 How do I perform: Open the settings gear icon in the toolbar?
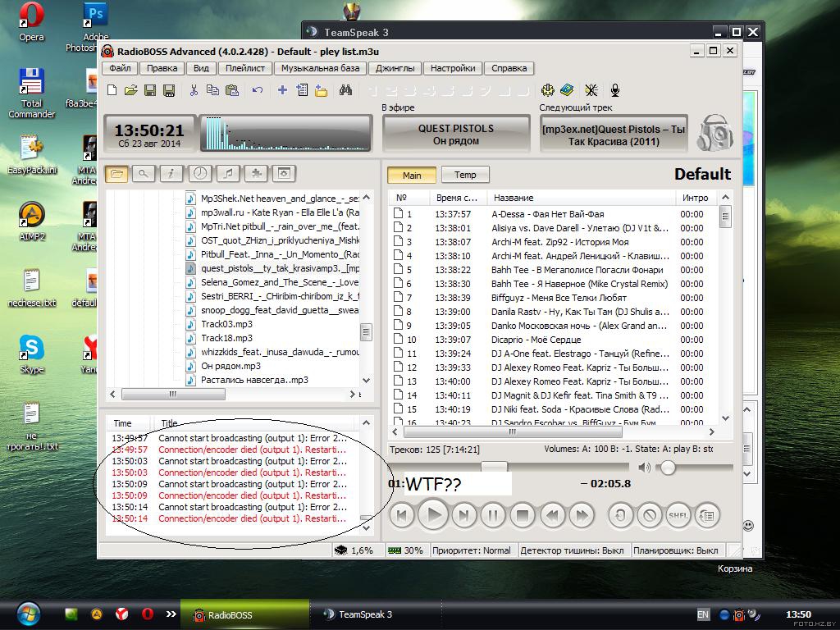tap(547, 90)
